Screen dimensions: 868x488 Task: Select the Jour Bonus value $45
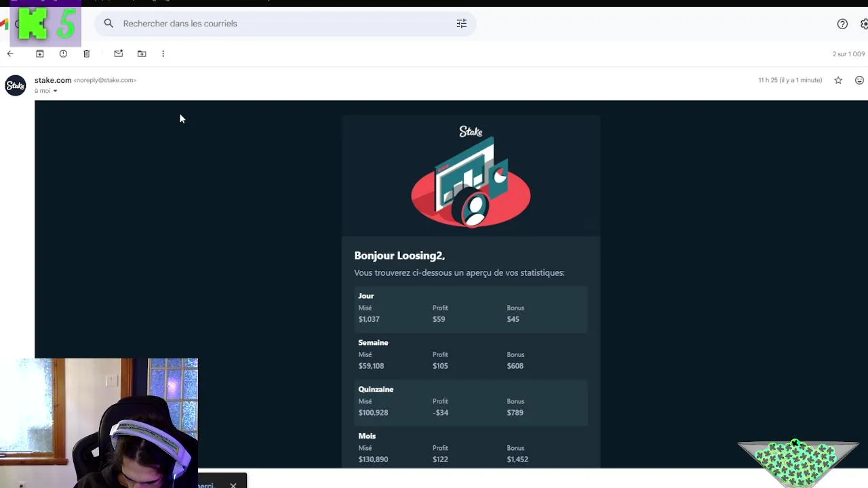tap(513, 319)
